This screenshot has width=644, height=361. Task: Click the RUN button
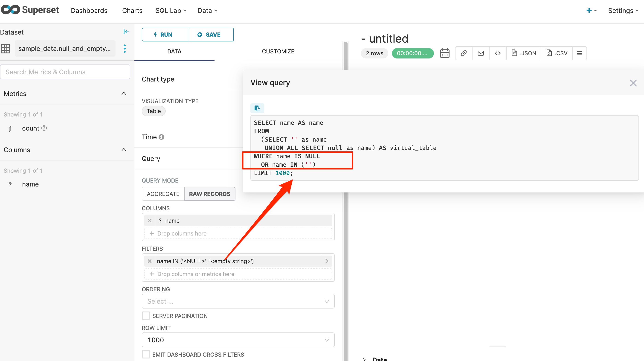click(165, 35)
